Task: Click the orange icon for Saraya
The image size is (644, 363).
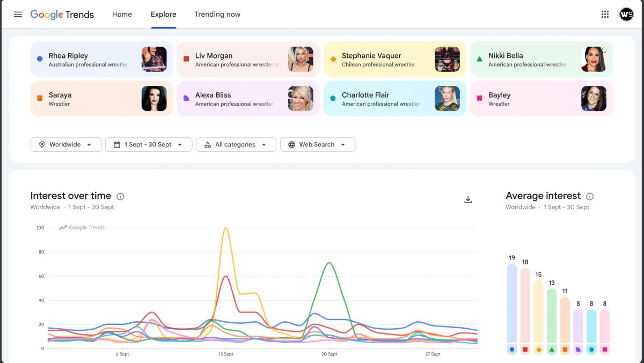Action: [x=40, y=99]
